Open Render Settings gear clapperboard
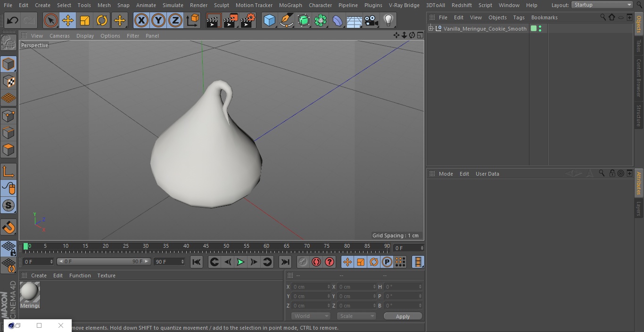The image size is (644, 332). pyautogui.click(x=248, y=20)
